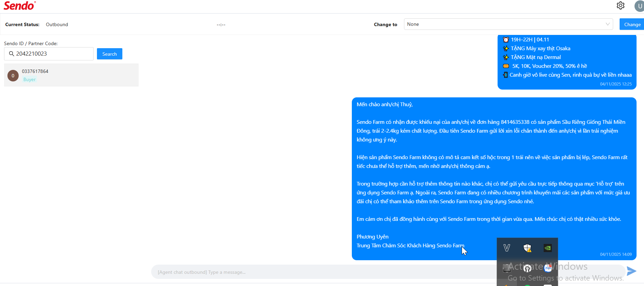644x286 pixels.
Task: Click the 04/11/2025 12:25 timestamp
Action: pos(616,84)
